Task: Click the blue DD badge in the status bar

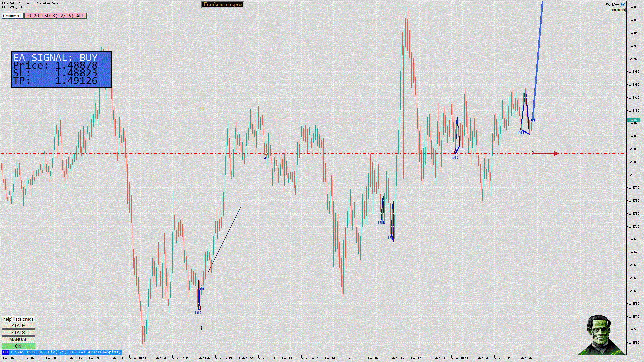Action: click(x=5, y=352)
